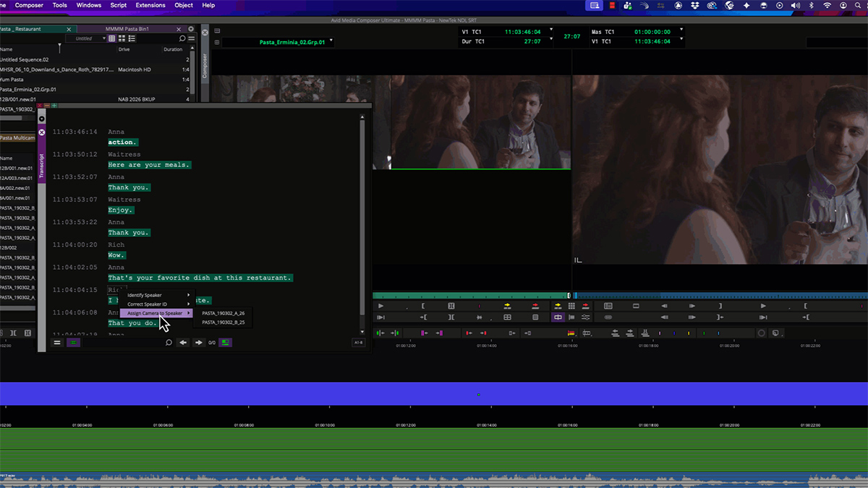Switch bin to script list view

[x=132, y=38]
